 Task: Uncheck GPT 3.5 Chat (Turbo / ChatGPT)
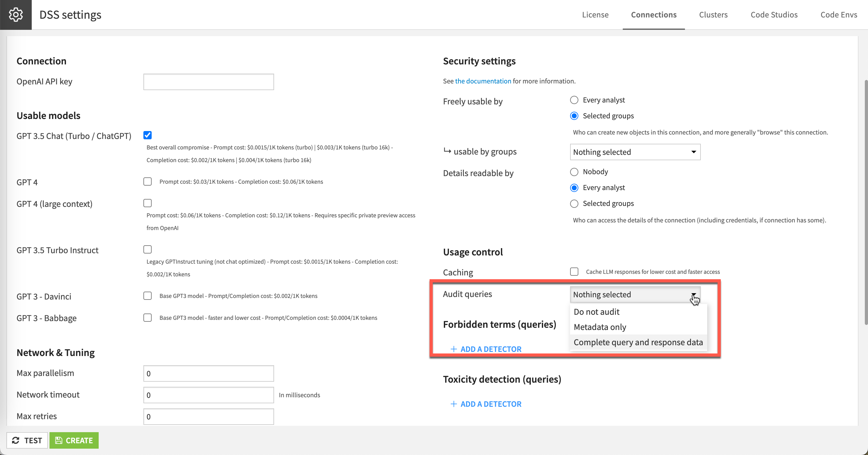click(x=147, y=135)
